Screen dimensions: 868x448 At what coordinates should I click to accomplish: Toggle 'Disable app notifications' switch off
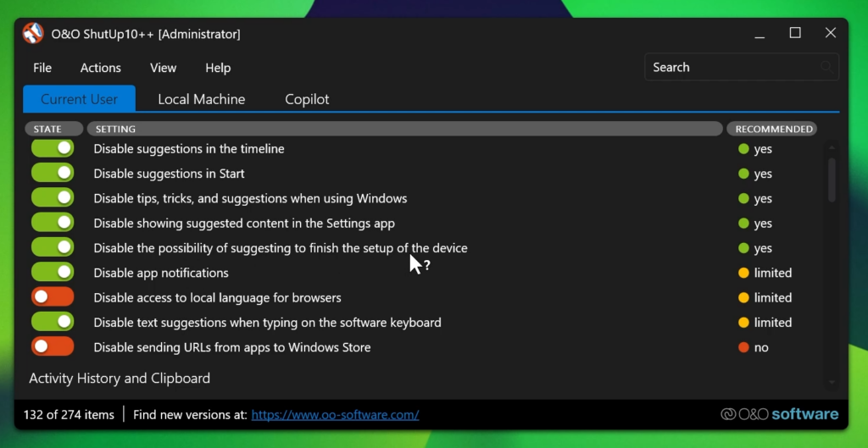(53, 273)
